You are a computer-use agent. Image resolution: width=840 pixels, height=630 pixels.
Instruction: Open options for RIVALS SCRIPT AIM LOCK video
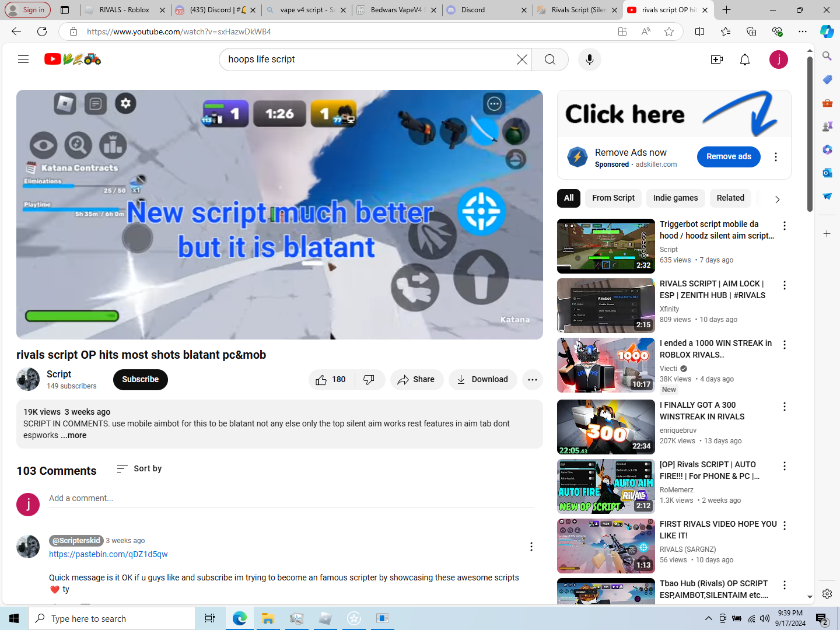(x=785, y=285)
